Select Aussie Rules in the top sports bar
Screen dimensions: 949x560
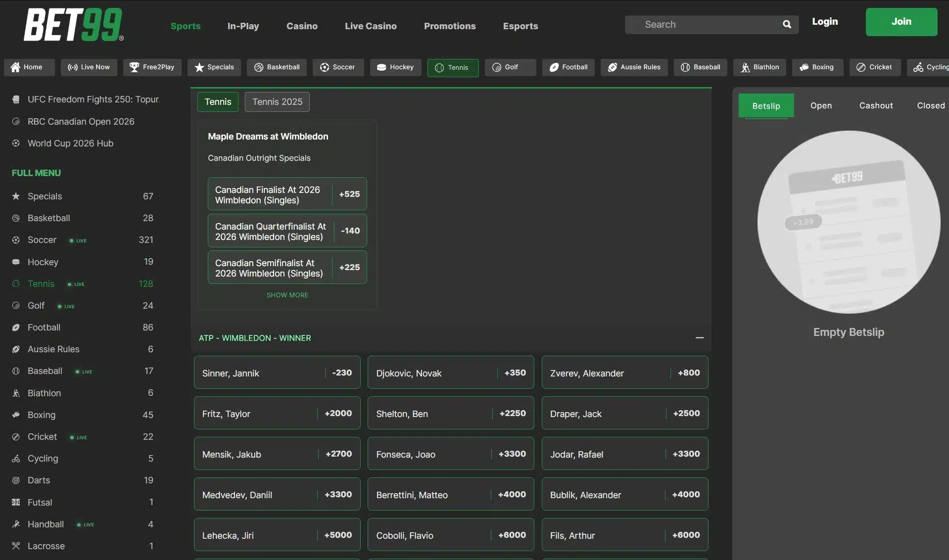point(634,67)
